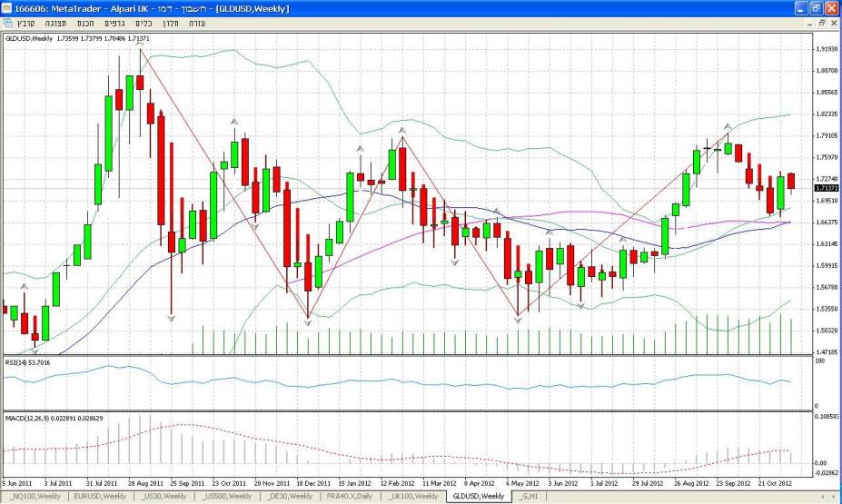Open the עזרה (Help) menu

point(197,21)
